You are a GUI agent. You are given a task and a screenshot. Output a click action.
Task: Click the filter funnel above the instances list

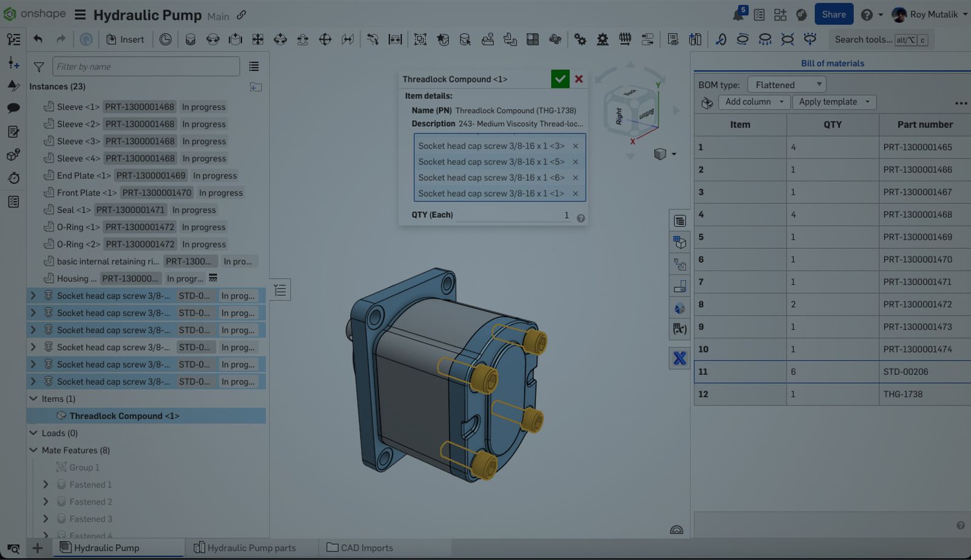pyautogui.click(x=38, y=67)
